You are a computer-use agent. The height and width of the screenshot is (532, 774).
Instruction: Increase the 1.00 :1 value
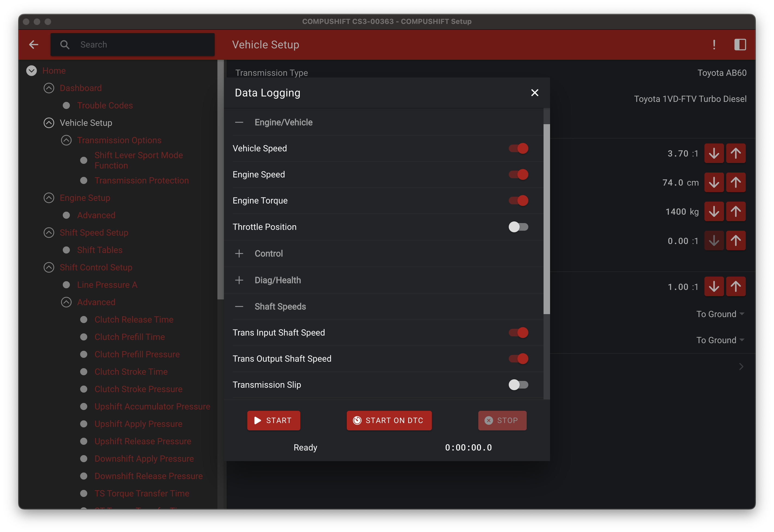point(736,286)
